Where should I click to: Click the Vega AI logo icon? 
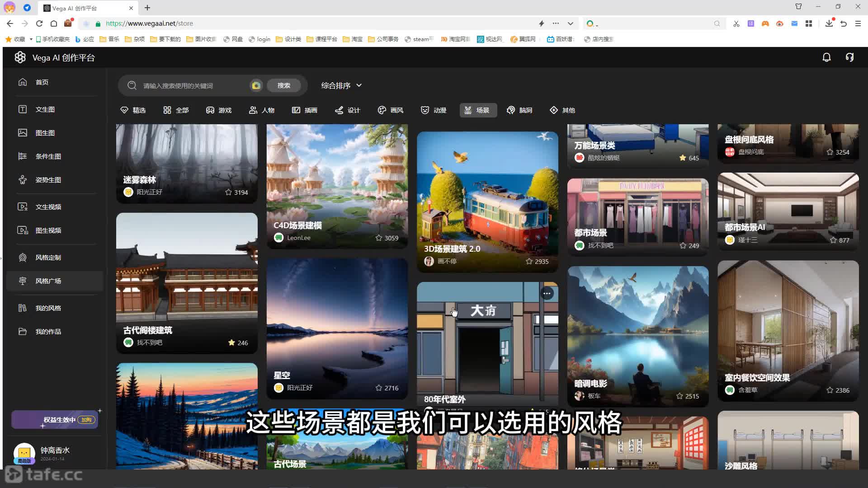click(x=20, y=57)
